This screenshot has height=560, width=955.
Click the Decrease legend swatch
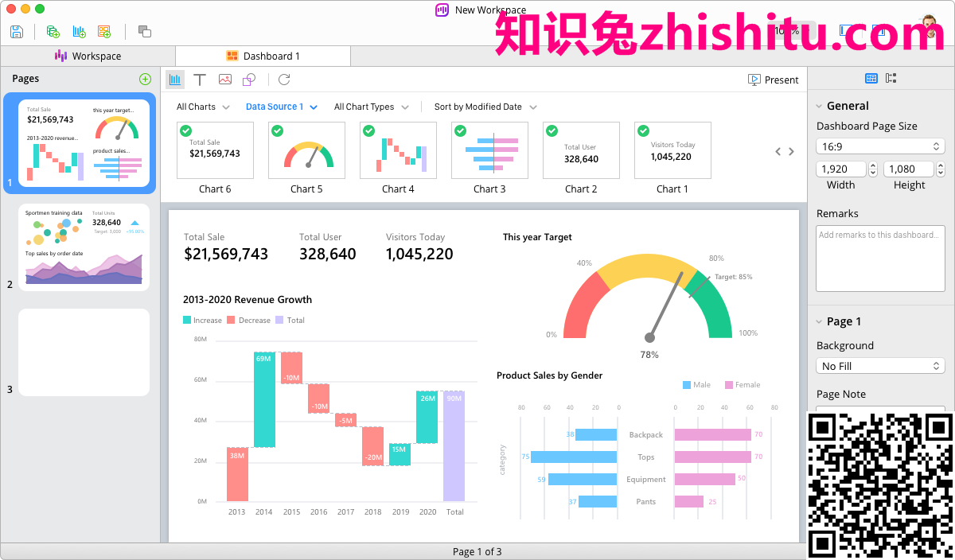click(232, 320)
